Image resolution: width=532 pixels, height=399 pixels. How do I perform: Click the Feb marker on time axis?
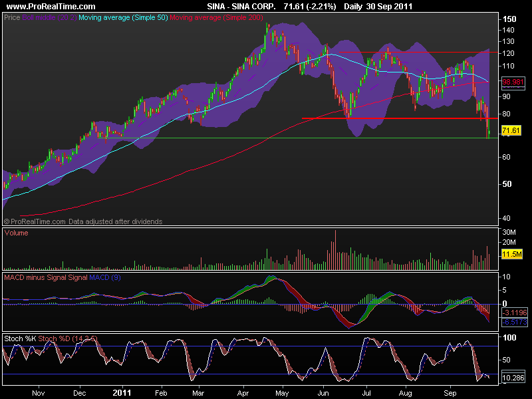tap(161, 393)
